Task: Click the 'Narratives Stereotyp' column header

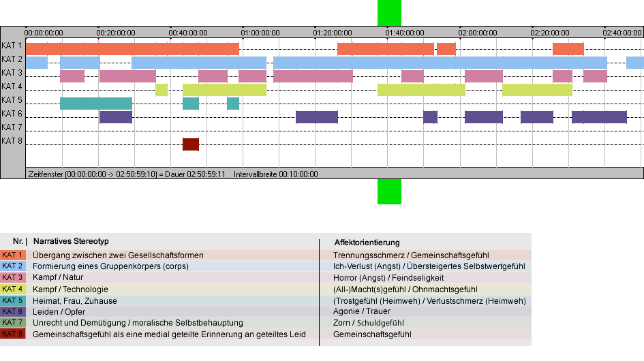Action: 71,242
